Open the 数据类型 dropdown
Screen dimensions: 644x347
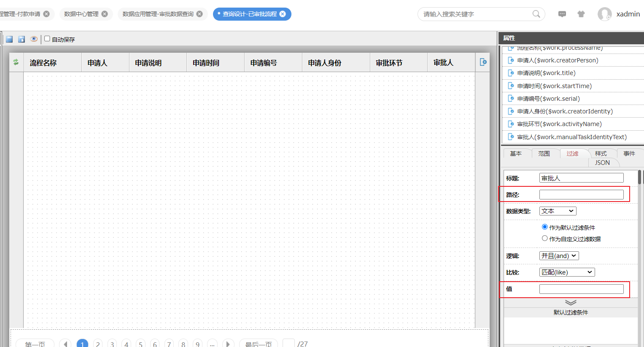558,211
